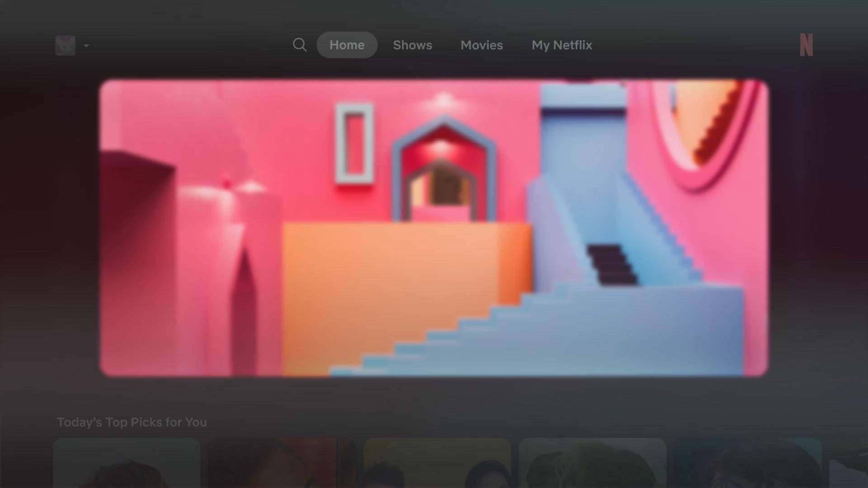Click the dark steps on the blue staircase
Viewport: 868px width, 488px height.
click(613, 265)
